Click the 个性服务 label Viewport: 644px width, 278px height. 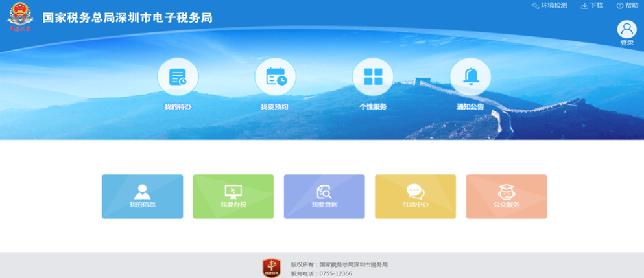pyautogui.click(x=373, y=107)
